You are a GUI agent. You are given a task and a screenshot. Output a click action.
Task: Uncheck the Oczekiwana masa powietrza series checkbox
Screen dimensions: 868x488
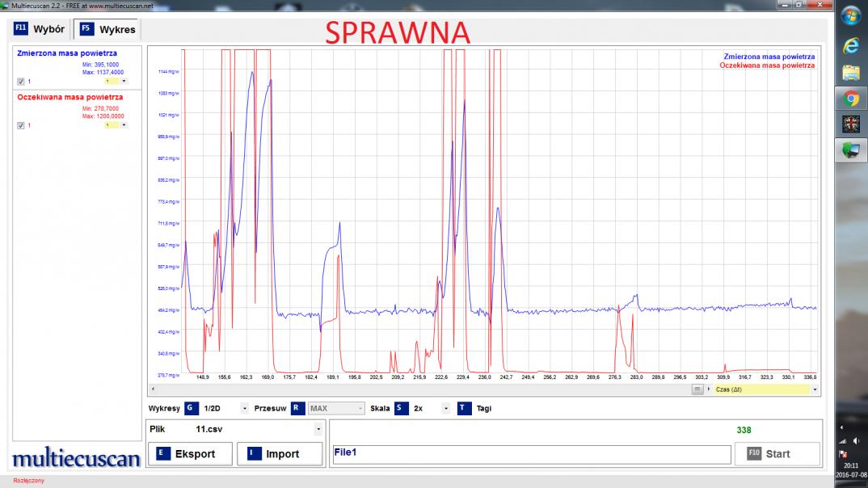coord(21,125)
